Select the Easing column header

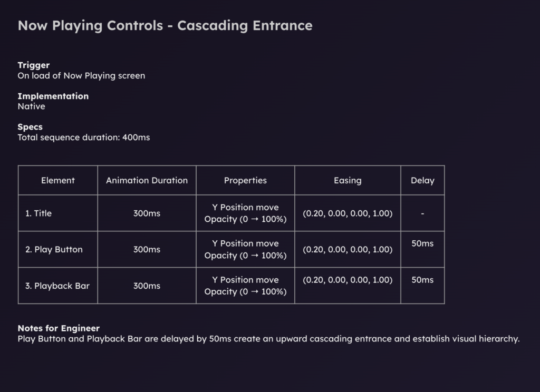click(348, 180)
